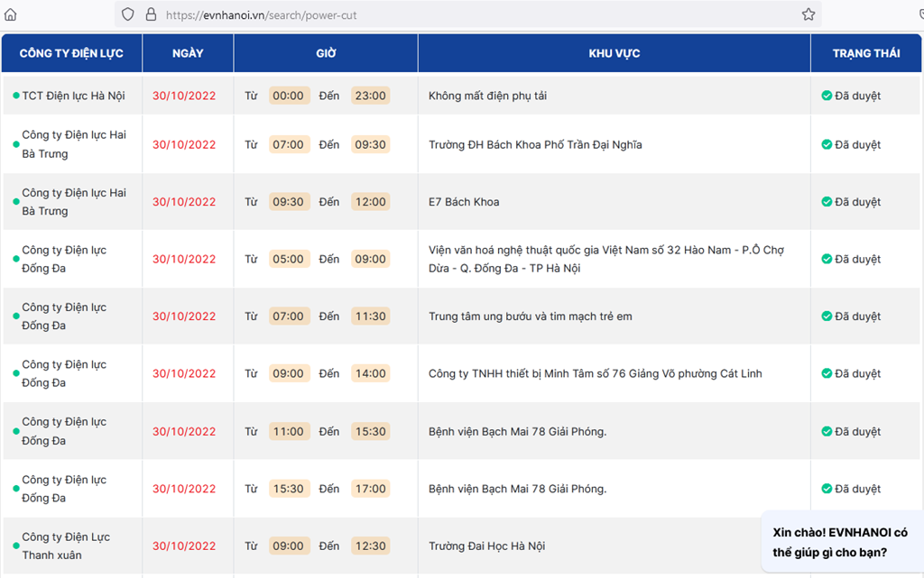
Task: Click the NGÀY column header
Action: tap(188, 53)
